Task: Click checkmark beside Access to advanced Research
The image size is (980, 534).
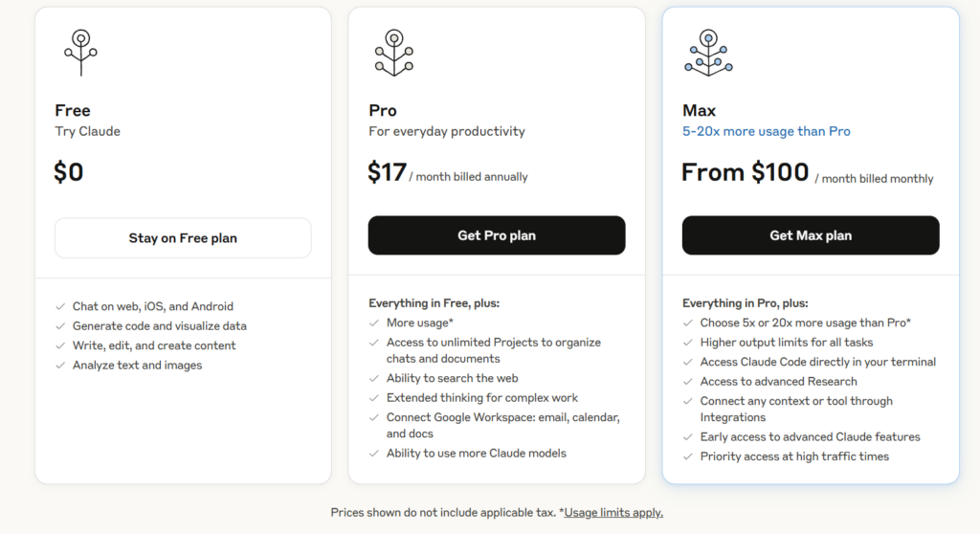Action: click(x=688, y=382)
